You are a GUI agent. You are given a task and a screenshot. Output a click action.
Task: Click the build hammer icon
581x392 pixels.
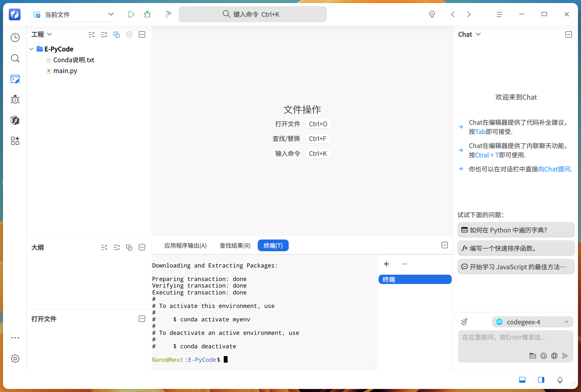[168, 14]
